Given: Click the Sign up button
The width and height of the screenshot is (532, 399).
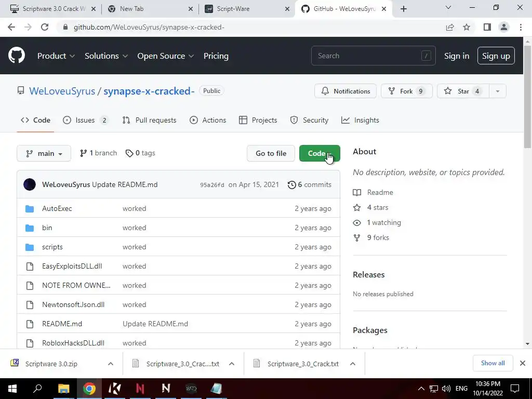Looking at the screenshot, I should point(496,56).
